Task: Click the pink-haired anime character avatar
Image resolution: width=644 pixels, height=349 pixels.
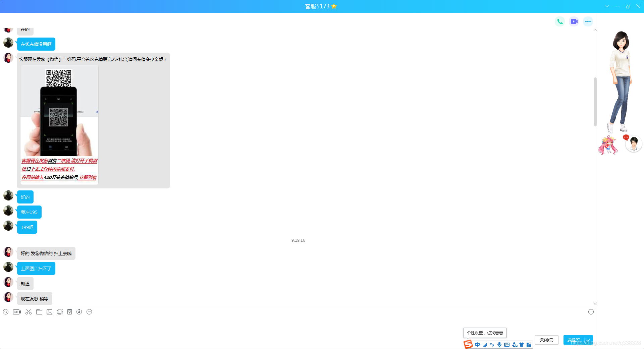Action: coord(608,145)
